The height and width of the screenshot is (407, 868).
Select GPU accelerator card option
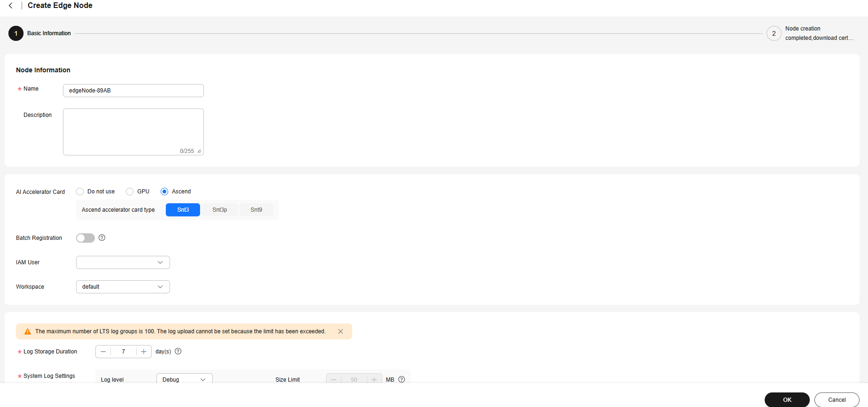point(130,192)
